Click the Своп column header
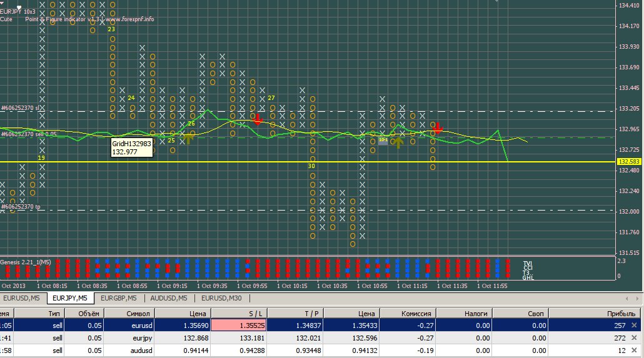This screenshot has height=358, width=644. pos(520,313)
